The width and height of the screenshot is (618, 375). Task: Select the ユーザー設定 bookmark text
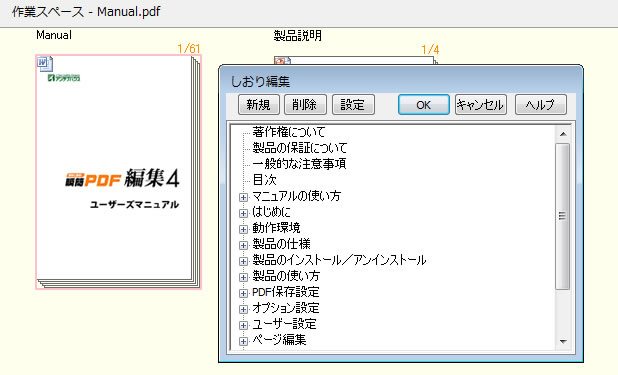pos(285,324)
